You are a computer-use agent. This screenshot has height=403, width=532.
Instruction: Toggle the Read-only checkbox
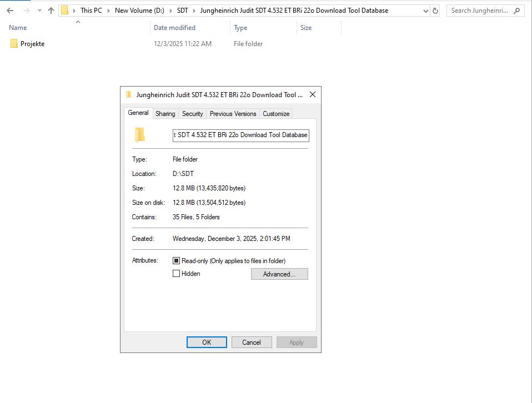click(176, 260)
